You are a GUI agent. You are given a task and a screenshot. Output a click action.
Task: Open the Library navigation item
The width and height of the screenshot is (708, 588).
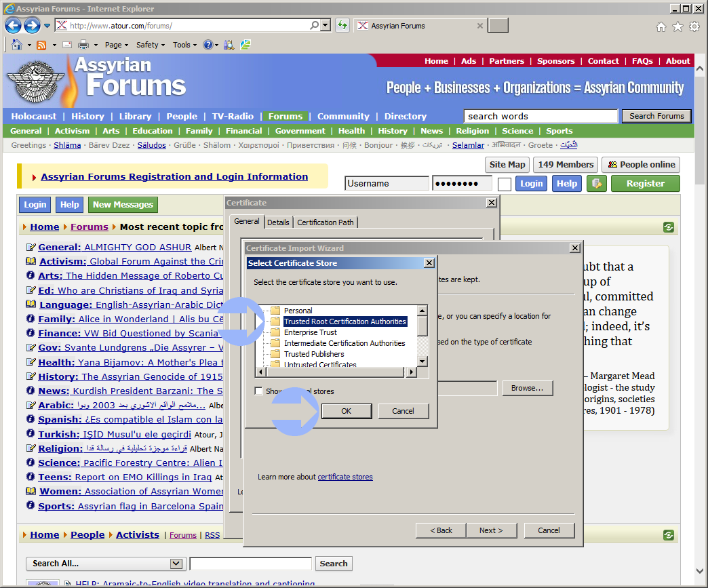(x=135, y=116)
